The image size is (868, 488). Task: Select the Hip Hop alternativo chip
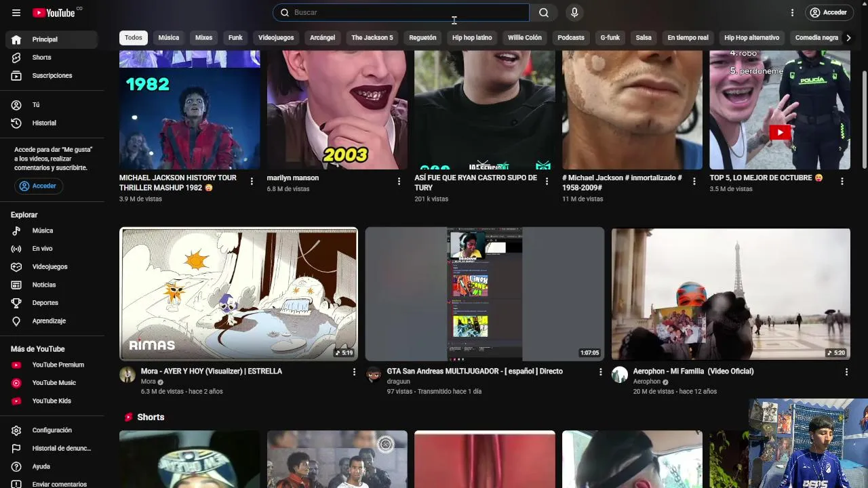[x=751, y=38]
